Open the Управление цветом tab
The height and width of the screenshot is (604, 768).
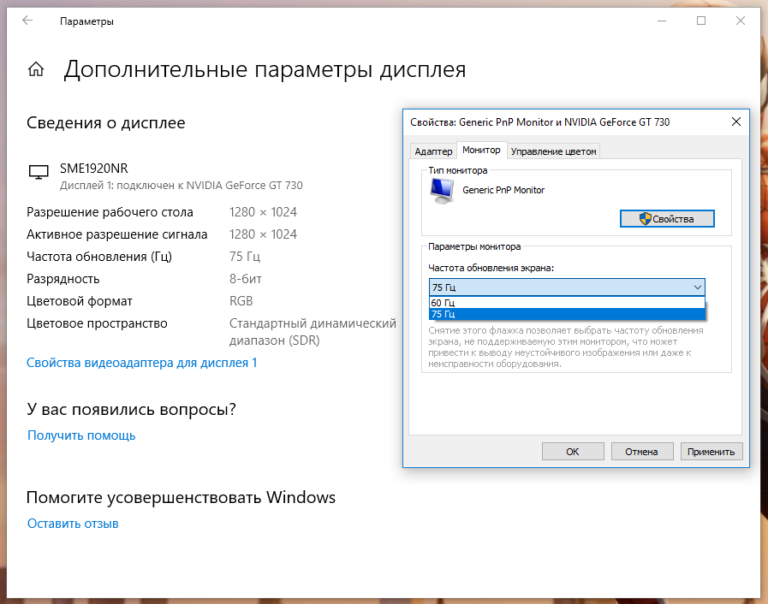553,151
